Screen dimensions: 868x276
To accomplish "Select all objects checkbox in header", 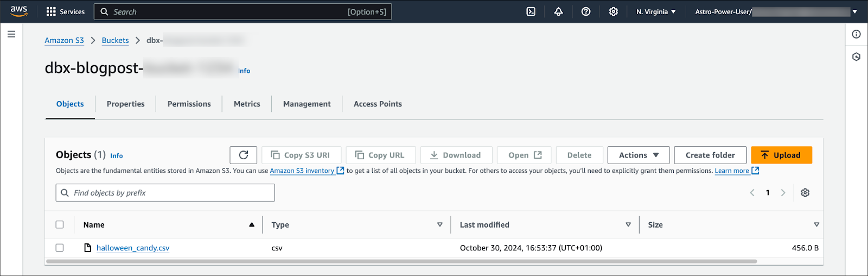I will (x=60, y=224).
